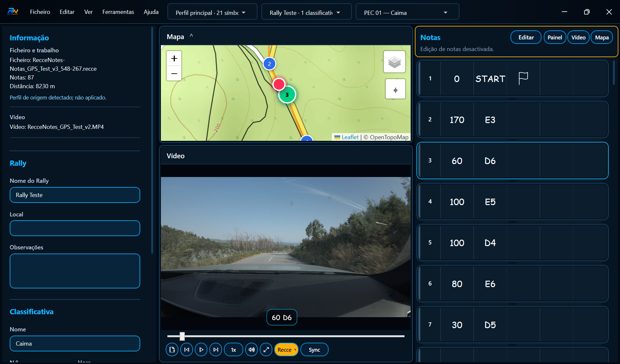Mute the video audio

251,349
